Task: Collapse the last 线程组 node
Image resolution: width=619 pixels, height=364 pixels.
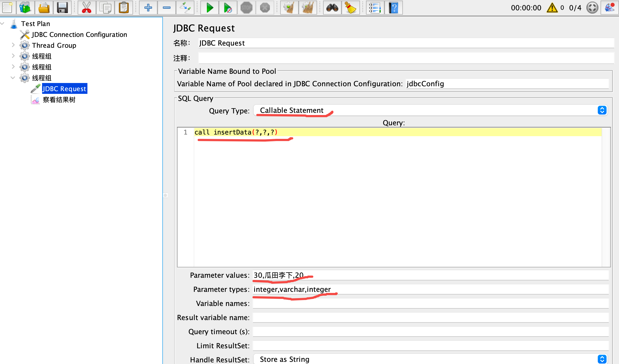Action: [13, 78]
